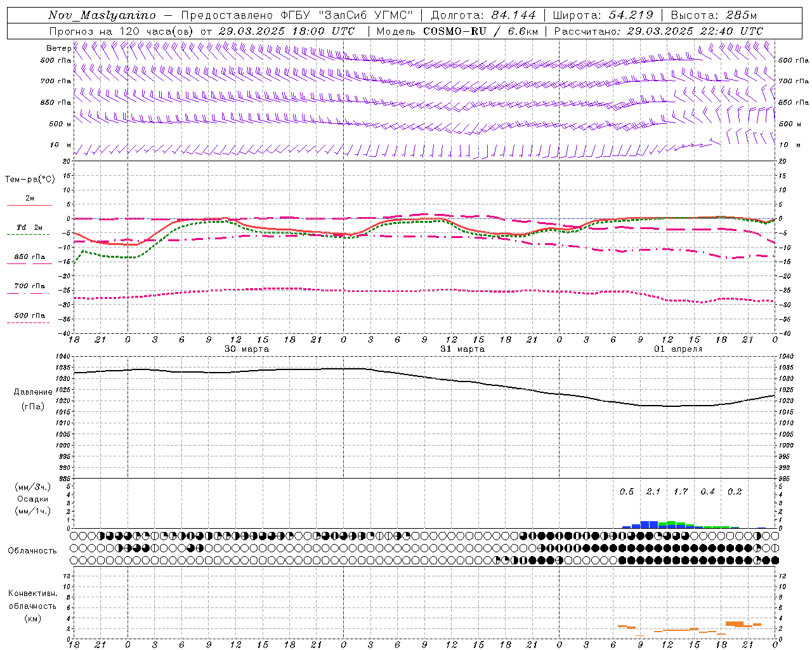Viewport: 812px width, 650px height.
Task: Click the forecast start text 29.03.2025 18:00 UTC
Action: coord(287,31)
